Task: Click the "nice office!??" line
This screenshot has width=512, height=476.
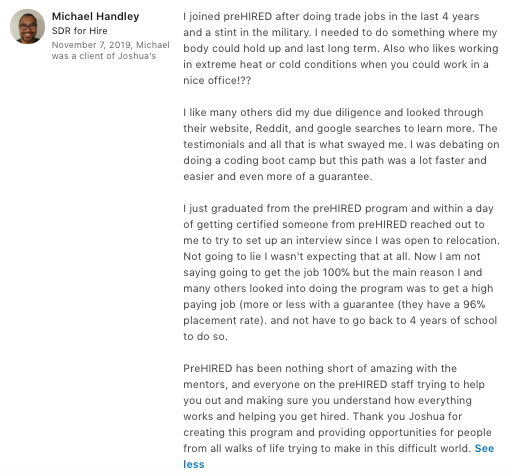Action: click(x=217, y=80)
